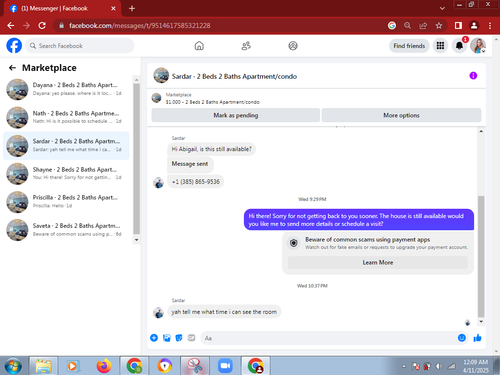The image size is (500, 375).
Task: Open the emoji picker in message box
Action: [462, 338]
